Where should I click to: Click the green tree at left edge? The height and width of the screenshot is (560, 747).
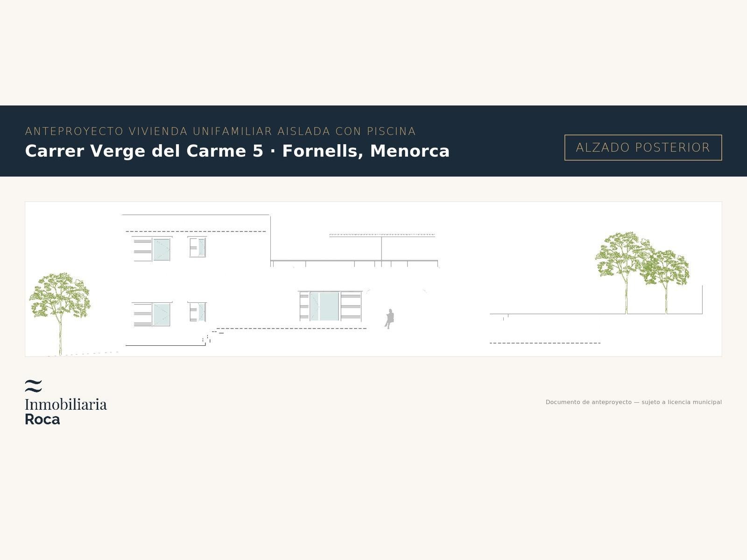pos(60,314)
